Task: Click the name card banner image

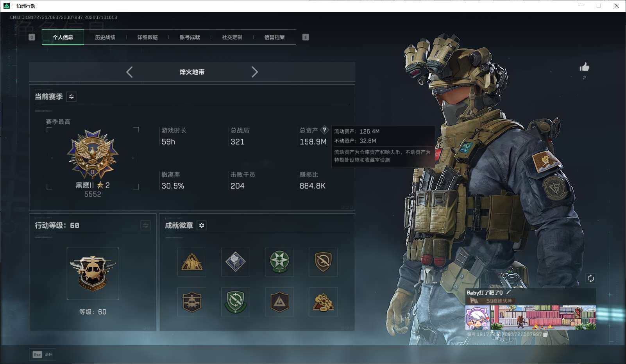Action: coord(543,318)
